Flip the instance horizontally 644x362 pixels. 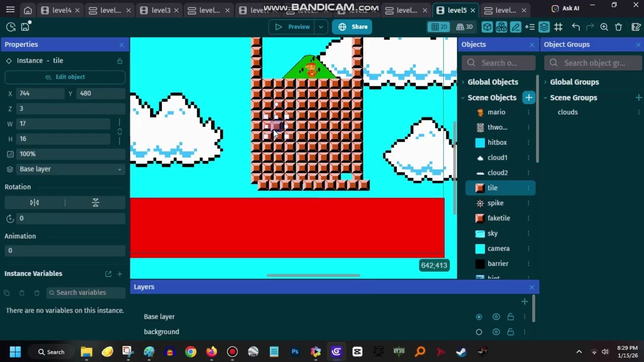pyautogui.click(x=35, y=203)
